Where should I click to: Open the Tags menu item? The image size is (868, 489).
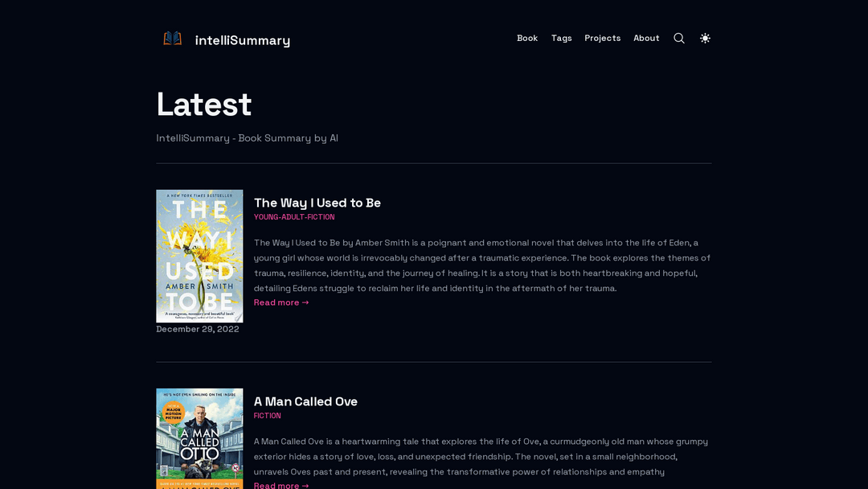click(x=561, y=39)
